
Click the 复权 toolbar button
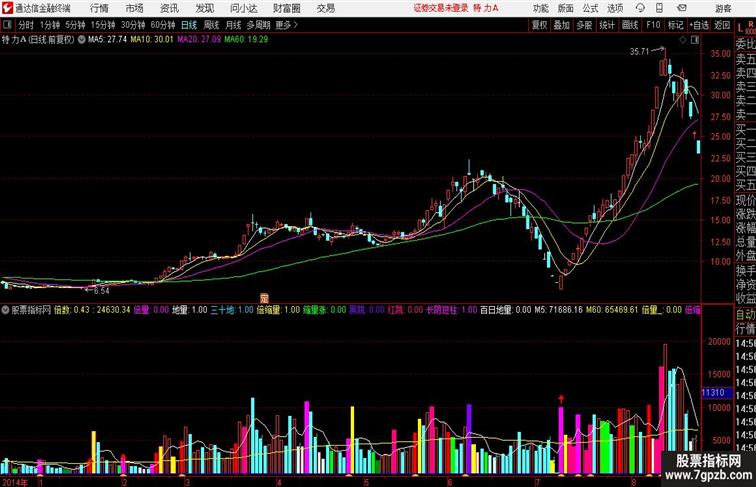tap(539, 25)
